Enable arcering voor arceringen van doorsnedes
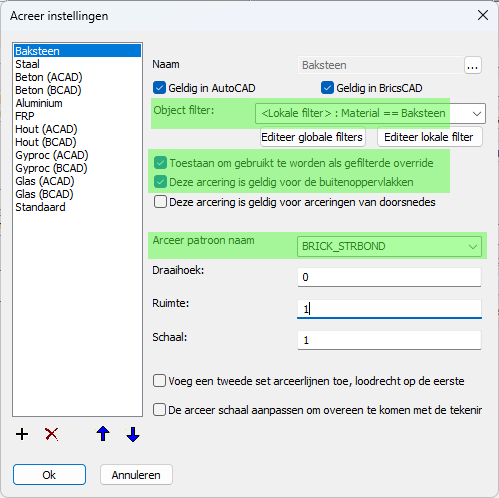Screen dimensions: 499x498 [x=160, y=202]
